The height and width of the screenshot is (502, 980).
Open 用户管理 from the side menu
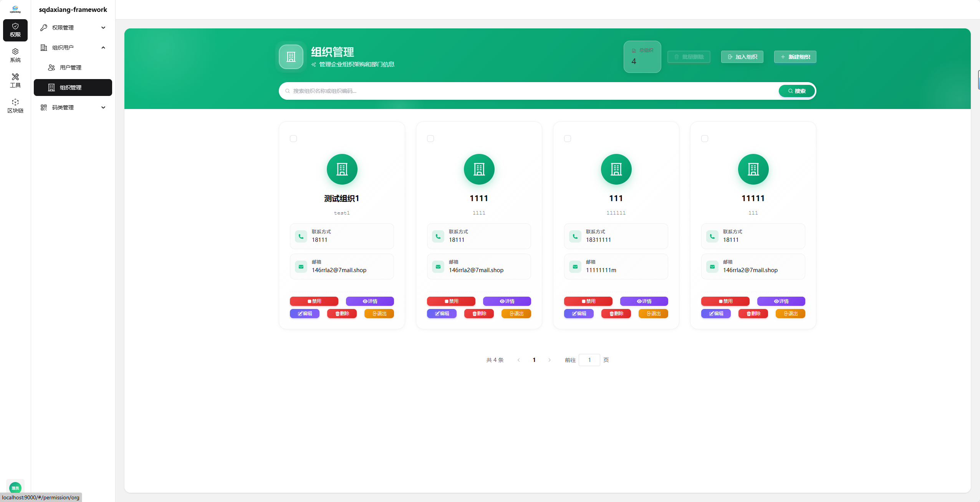coord(73,68)
